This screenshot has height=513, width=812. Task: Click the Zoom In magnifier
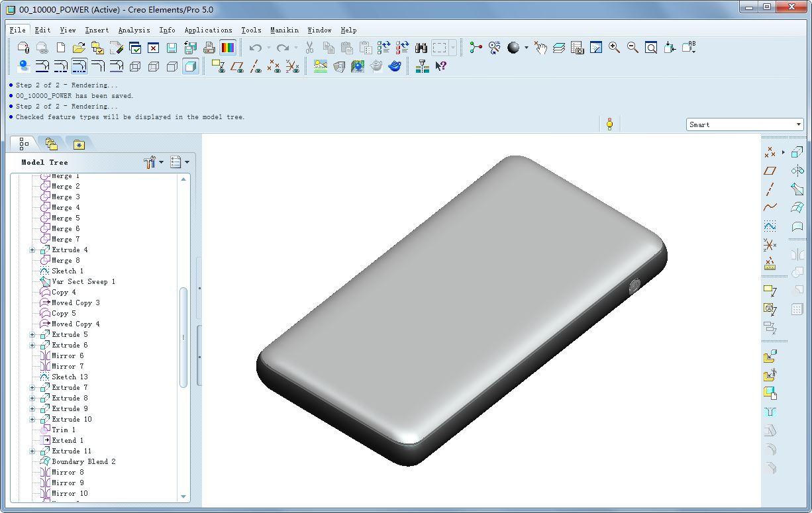click(x=614, y=48)
